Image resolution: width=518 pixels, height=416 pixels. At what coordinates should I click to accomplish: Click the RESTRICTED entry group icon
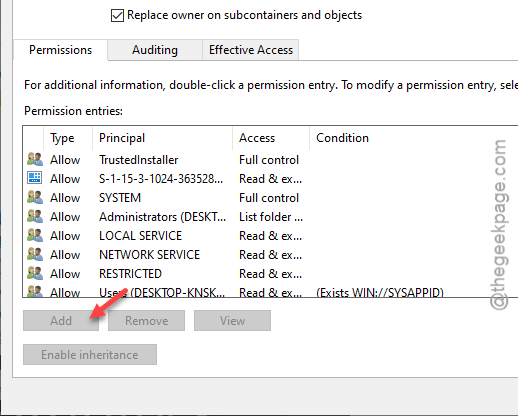click(x=35, y=273)
